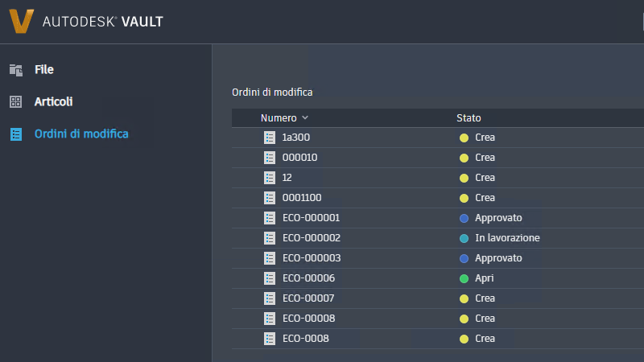The image size is (644, 362).
Task: Click the green Apri status dot
Action: [x=464, y=278]
